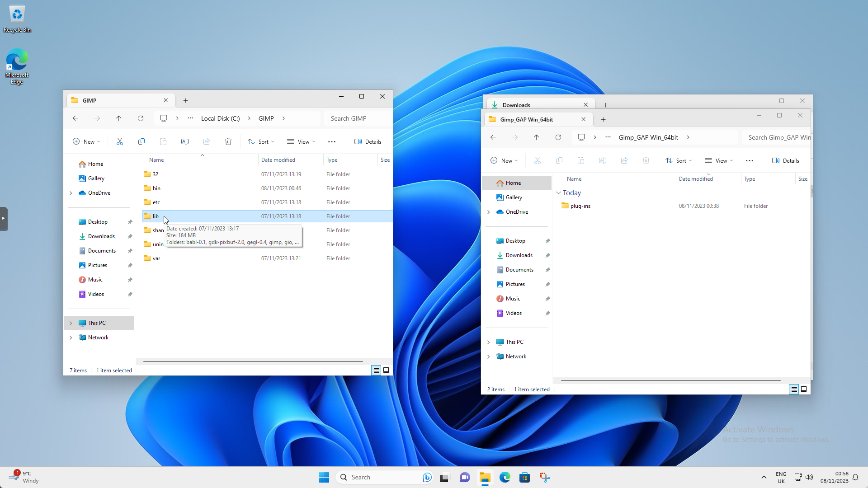Open Microsoft Edge from the taskbar
This screenshot has height=488, width=868.
pos(505,477)
